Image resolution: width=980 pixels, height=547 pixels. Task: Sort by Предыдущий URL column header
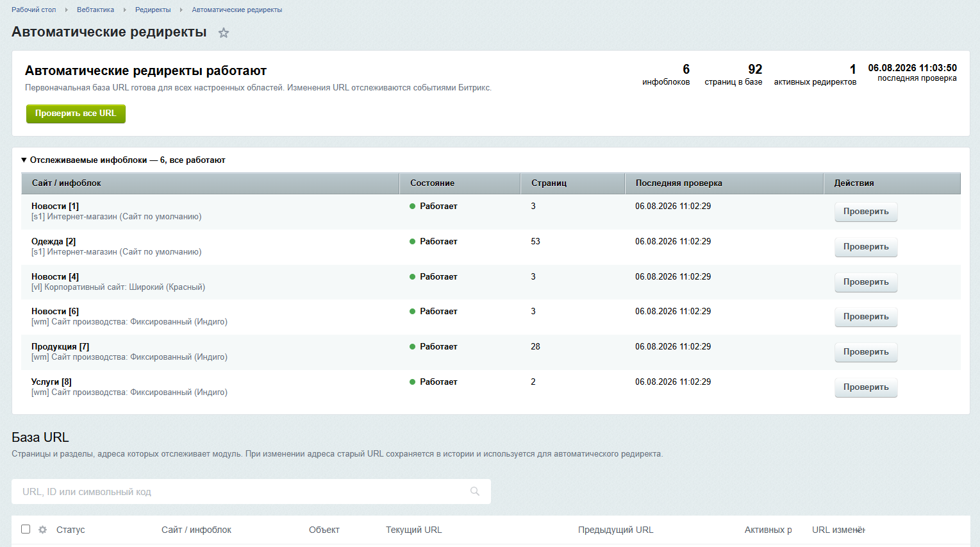click(616, 530)
